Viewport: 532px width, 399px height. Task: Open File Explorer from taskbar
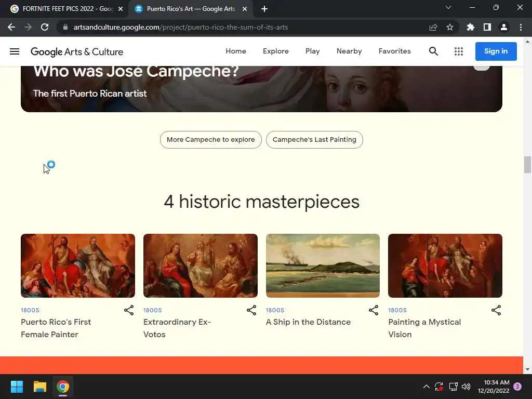click(39, 387)
